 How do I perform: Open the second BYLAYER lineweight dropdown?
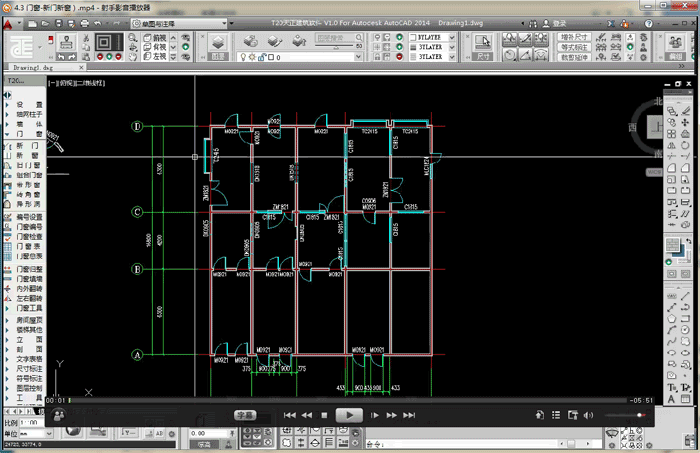[x=452, y=47]
